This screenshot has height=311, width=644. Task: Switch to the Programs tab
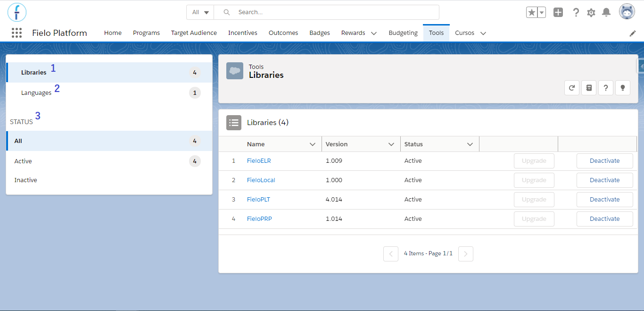point(146,33)
